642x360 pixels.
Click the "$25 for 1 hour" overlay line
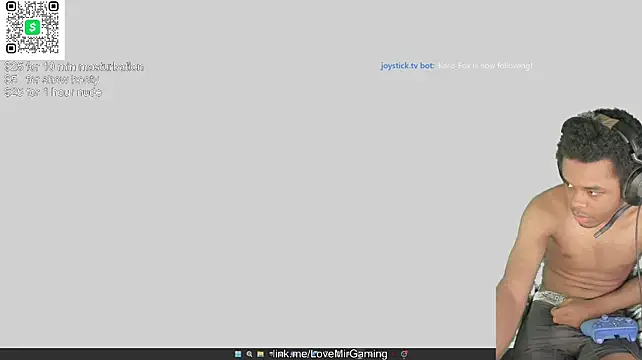[x=53, y=92]
